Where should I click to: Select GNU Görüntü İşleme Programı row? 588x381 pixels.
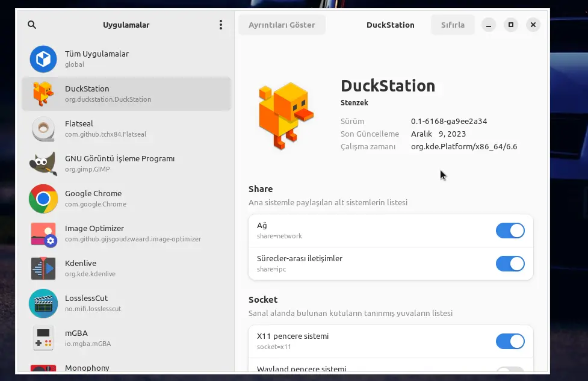click(126, 164)
